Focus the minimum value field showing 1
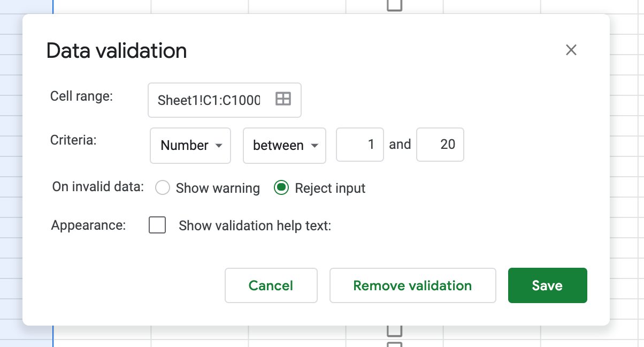The image size is (644, 347). point(359,145)
